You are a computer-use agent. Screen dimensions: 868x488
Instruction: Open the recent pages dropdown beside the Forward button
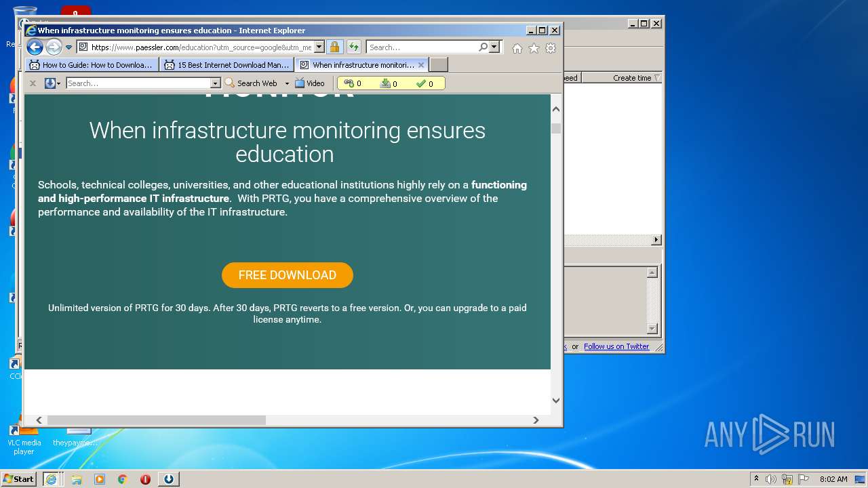coord(68,47)
